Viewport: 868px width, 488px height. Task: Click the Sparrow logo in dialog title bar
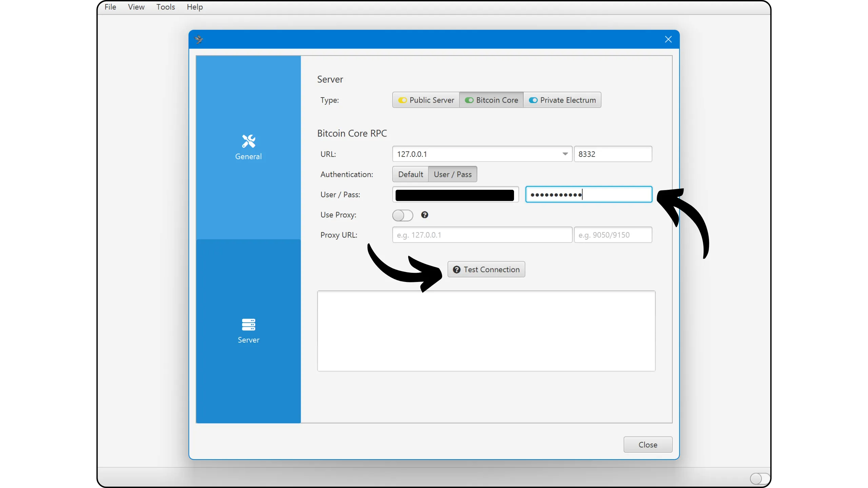click(x=199, y=40)
